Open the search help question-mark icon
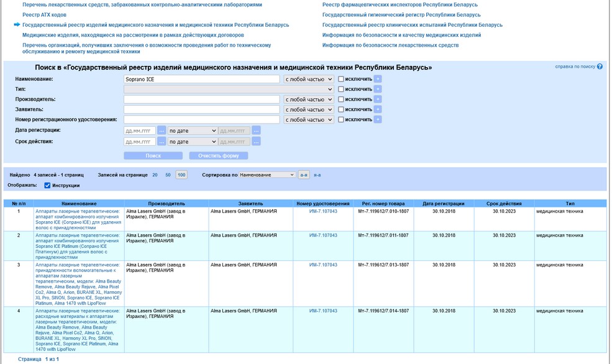 [600, 66]
